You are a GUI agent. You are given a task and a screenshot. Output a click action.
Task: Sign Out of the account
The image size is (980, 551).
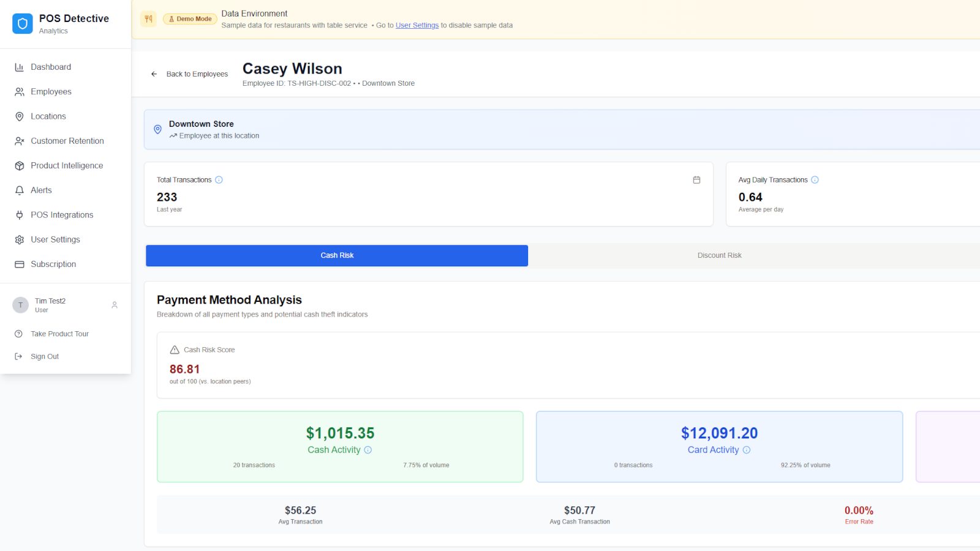click(45, 356)
